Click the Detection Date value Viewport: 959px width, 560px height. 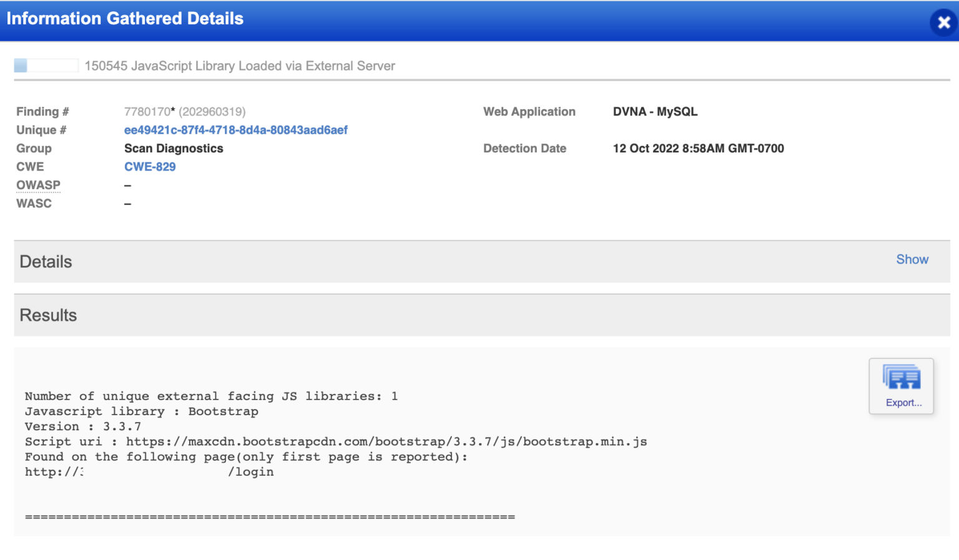(x=698, y=149)
